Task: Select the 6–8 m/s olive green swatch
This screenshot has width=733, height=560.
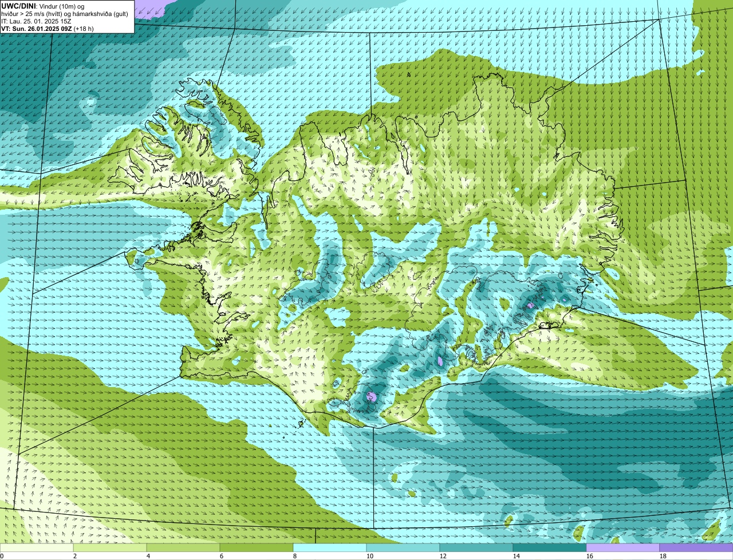Action: 257,547
